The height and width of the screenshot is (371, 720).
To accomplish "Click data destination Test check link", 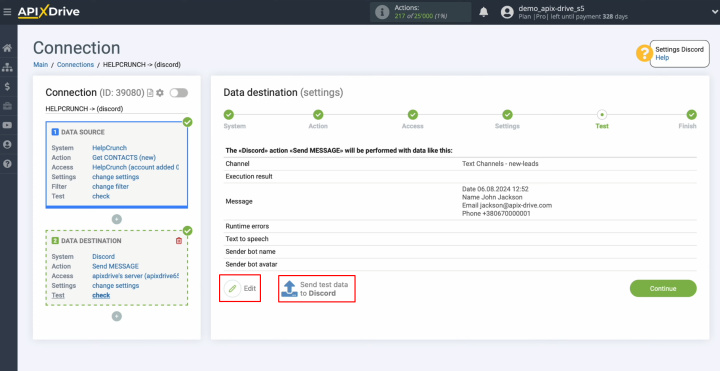I will point(101,295).
